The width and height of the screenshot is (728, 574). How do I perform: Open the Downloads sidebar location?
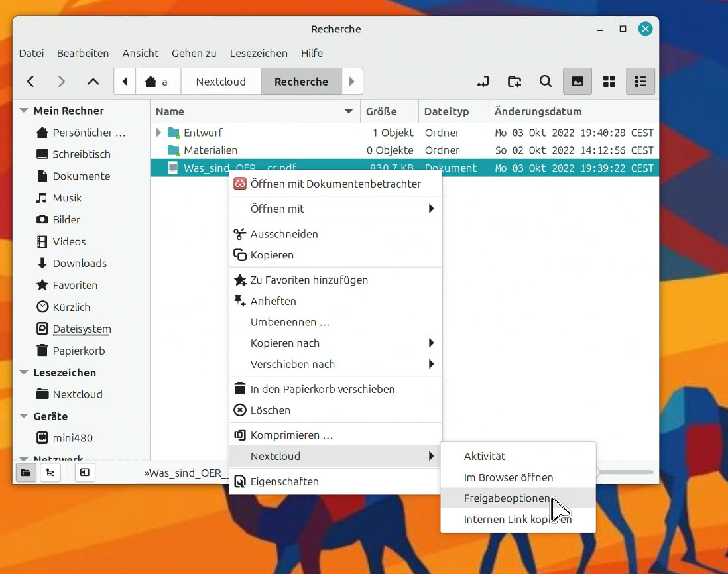coord(80,263)
